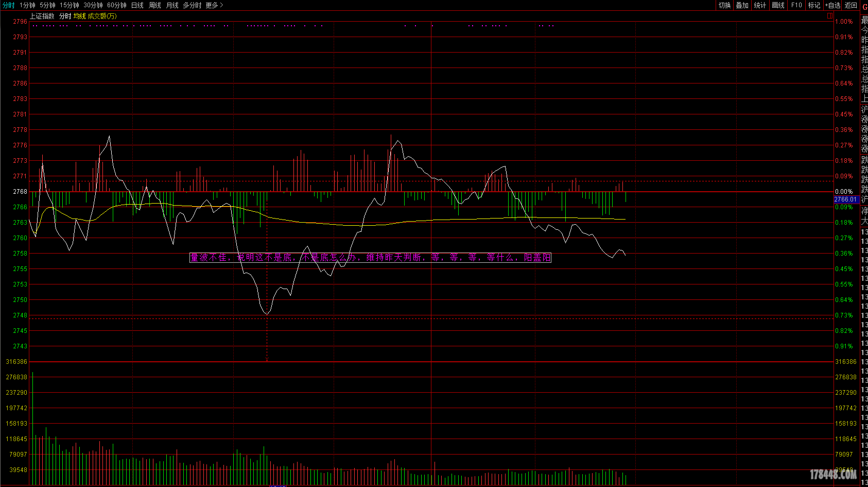Click the 标记 mark button

point(814,5)
